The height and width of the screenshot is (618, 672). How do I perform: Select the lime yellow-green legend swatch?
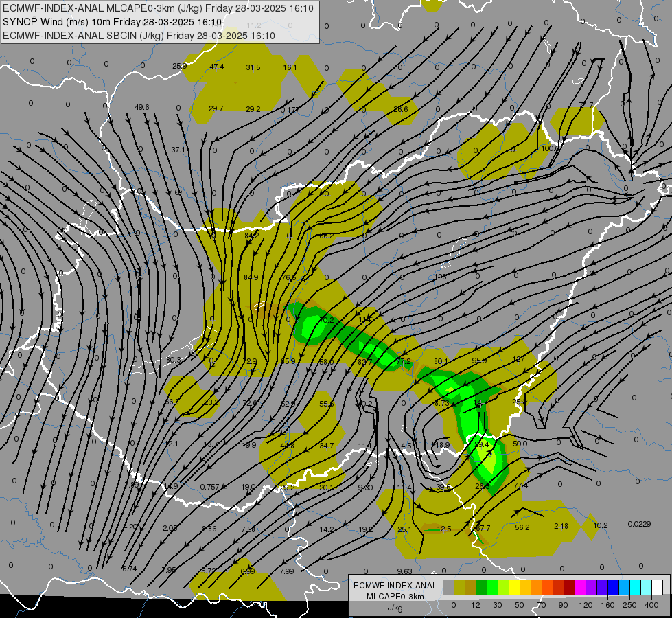click(x=504, y=587)
